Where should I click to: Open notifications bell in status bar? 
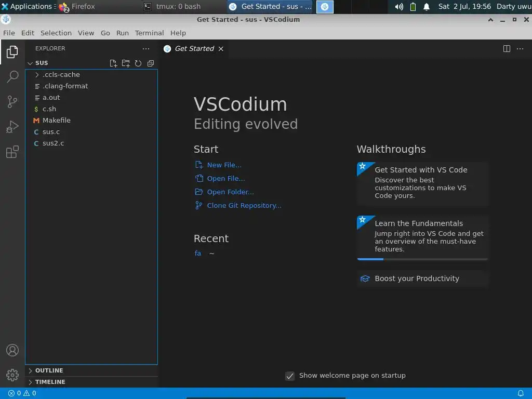(x=521, y=393)
